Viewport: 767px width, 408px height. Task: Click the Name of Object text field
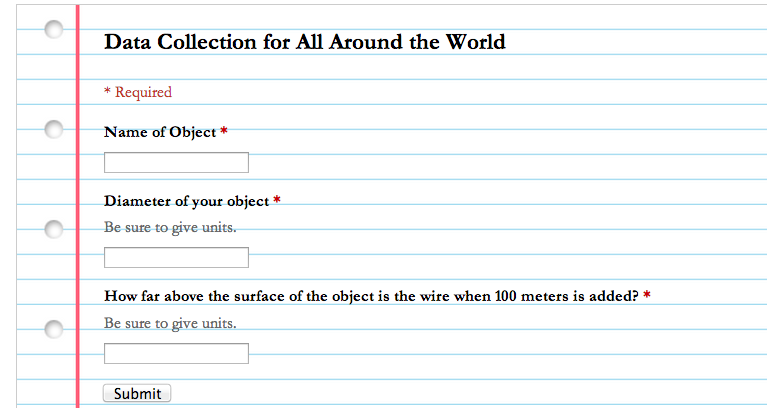click(176, 162)
